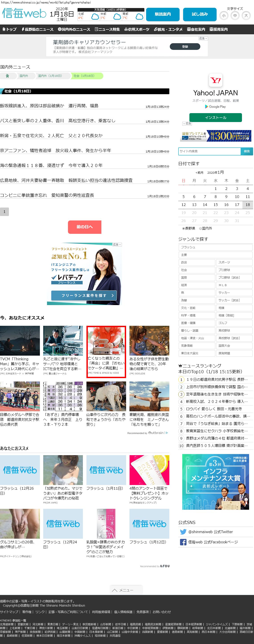Click the home icon in the breadcrumb
This screenshot has width=254, height=644.
click(7, 76)
